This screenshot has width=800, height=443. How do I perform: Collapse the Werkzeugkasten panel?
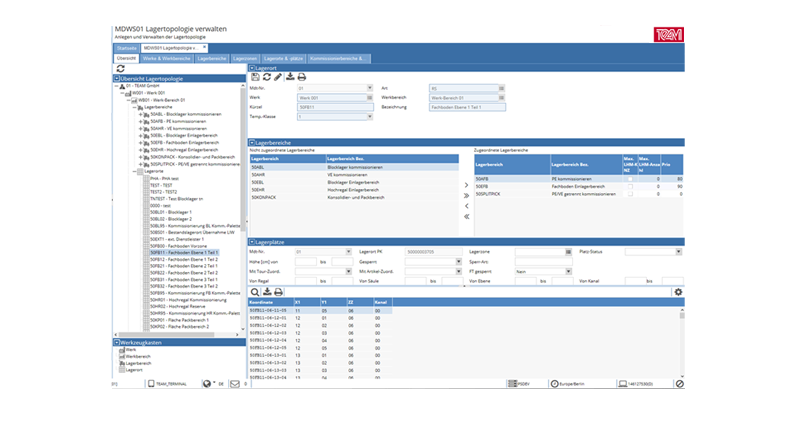117,342
